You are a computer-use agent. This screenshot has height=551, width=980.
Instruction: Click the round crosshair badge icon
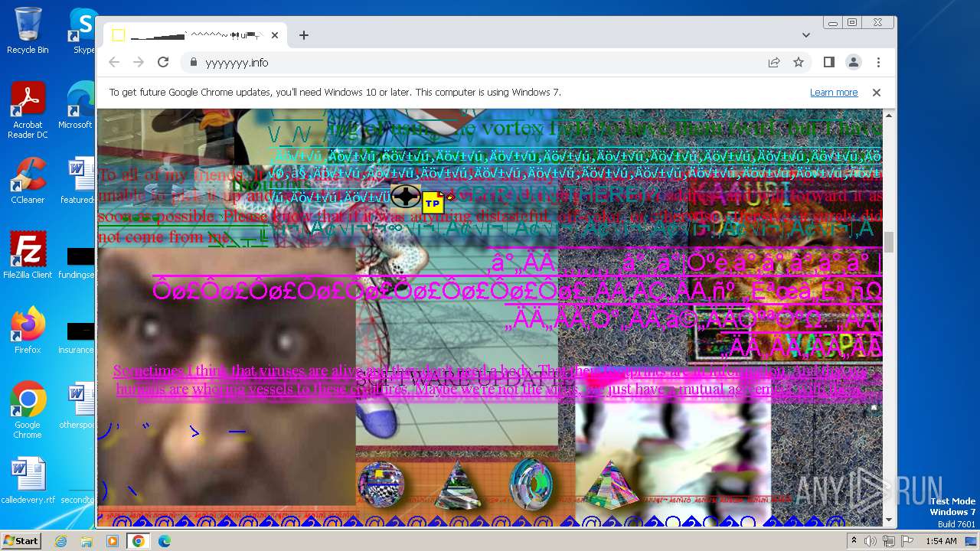click(406, 197)
